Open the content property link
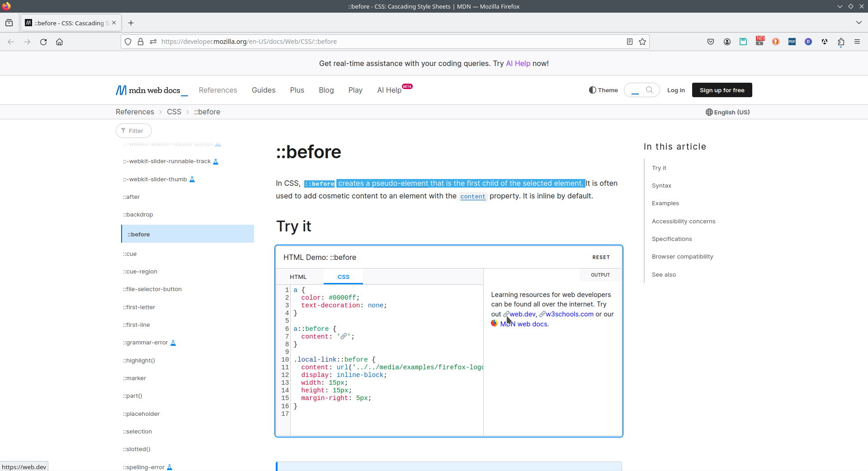Image resolution: width=868 pixels, height=471 pixels. tap(473, 196)
